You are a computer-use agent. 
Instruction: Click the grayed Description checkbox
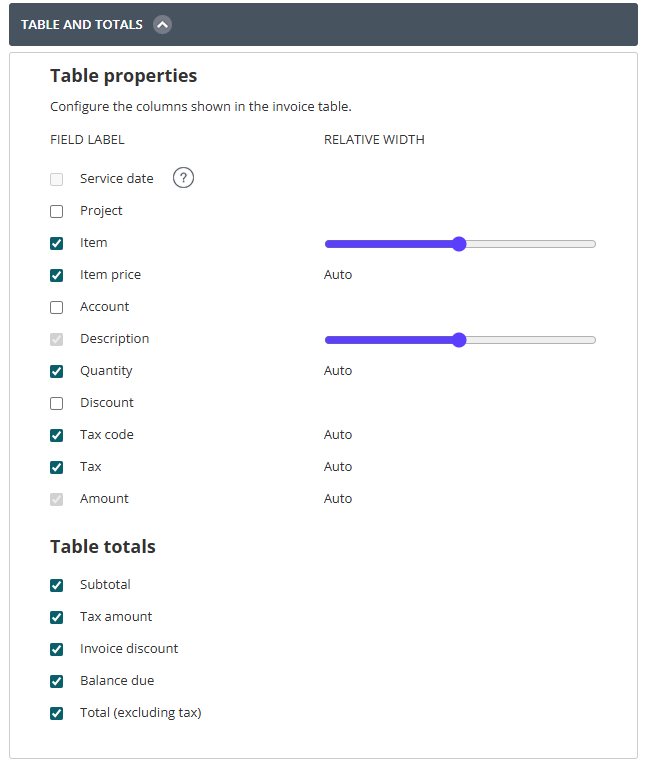point(57,339)
